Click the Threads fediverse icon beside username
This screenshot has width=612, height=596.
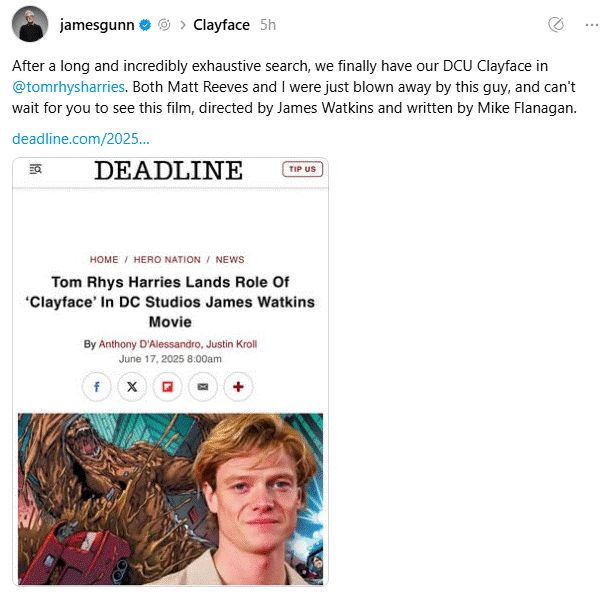pyautogui.click(x=164, y=25)
